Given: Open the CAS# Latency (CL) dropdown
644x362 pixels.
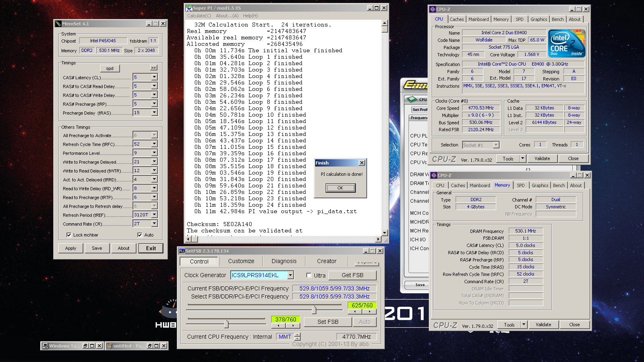Looking at the screenshot, I should (154, 77).
